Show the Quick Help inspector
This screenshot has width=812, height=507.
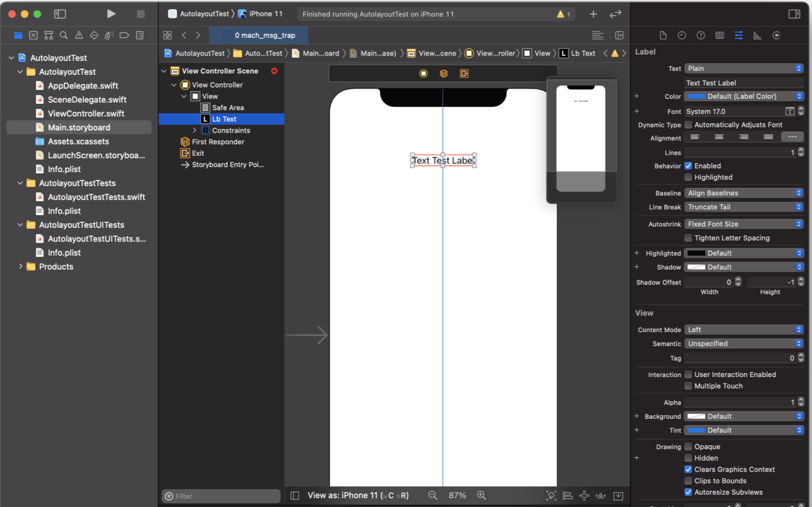coord(701,35)
